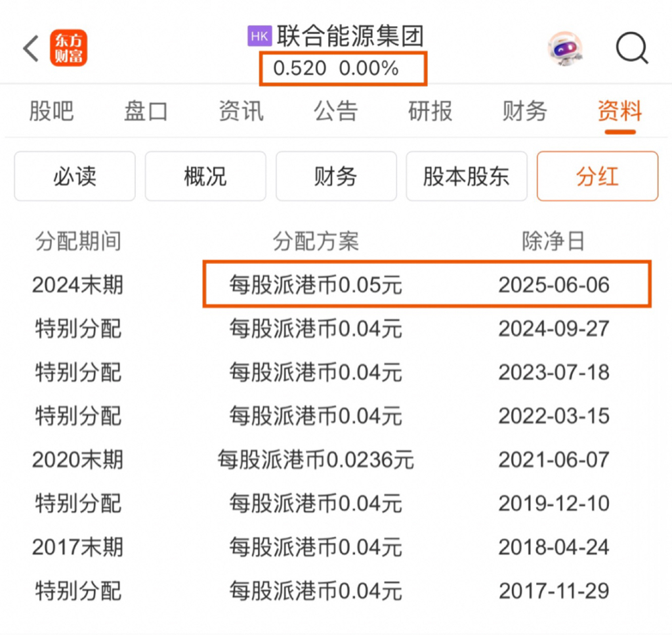The width and height of the screenshot is (672, 635).
Task: Switch to the 研报 tab
Action: (x=430, y=111)
